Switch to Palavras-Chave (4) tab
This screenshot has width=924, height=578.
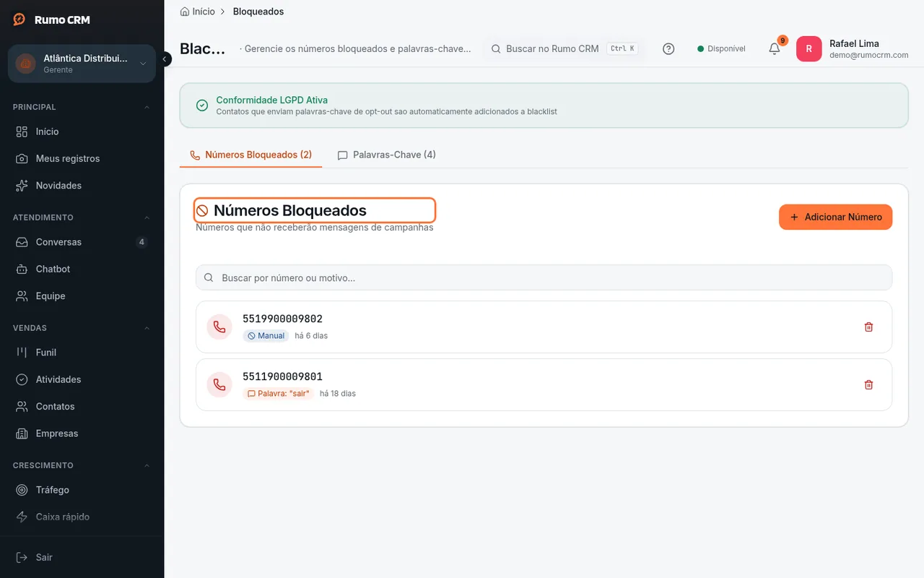pos(386,155)
